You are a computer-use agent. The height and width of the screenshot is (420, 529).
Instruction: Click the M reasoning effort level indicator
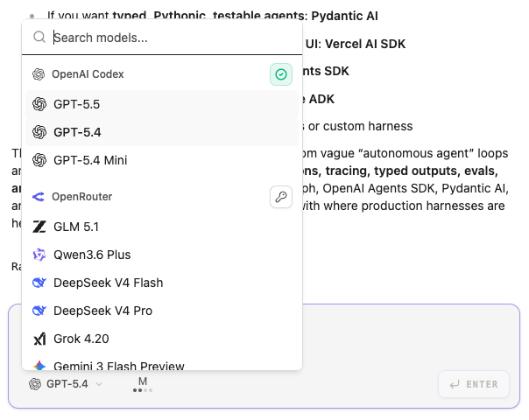143,384
